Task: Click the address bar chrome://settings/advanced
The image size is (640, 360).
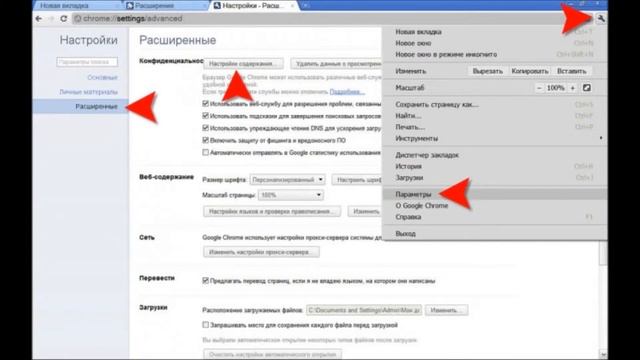Action: [318, 18]
